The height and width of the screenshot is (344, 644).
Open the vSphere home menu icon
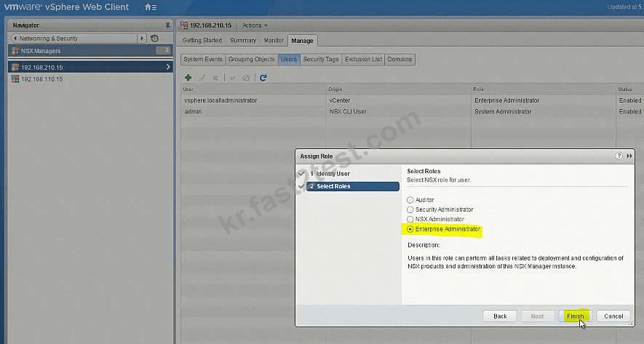tap(151, 7)
